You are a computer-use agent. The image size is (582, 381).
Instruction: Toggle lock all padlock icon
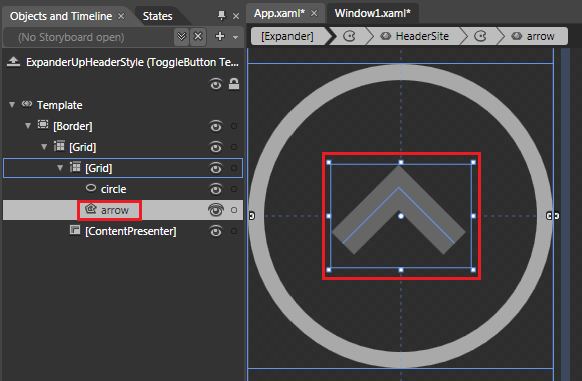point(234,84)
